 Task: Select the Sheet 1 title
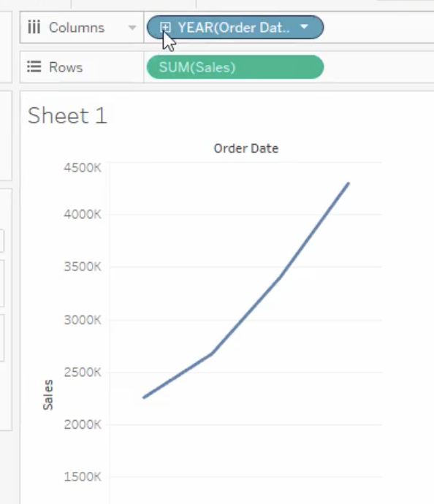67,115
